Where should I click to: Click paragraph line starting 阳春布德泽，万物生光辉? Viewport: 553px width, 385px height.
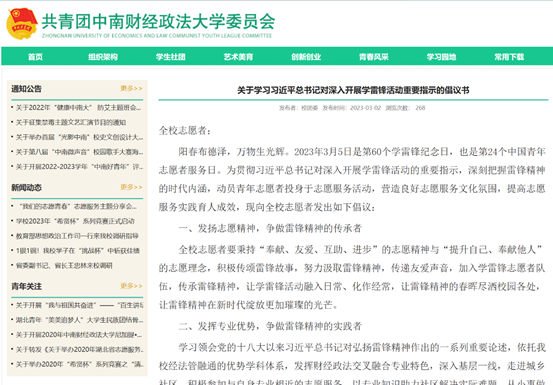362,152
